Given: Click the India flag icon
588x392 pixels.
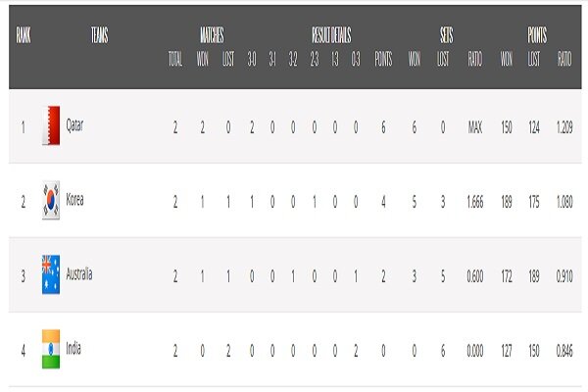Looking at the screenshot, I should [x=51, y=349].
